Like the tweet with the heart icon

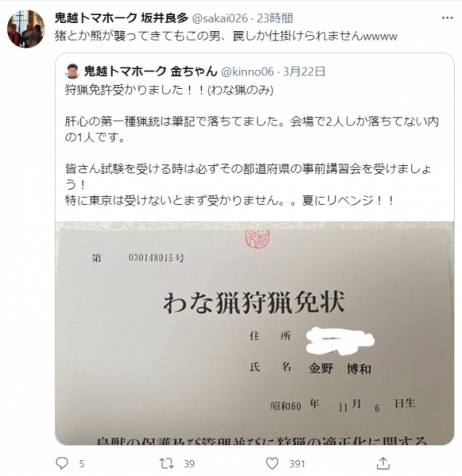point(272,463)
